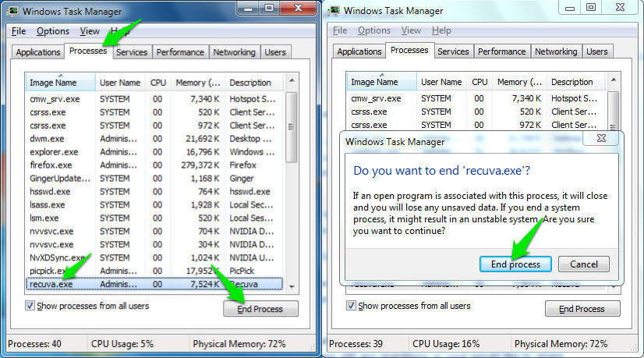Select GingerUpdate process in left list
This screenshot has height=358, width=644.
(x=154, y=179)
